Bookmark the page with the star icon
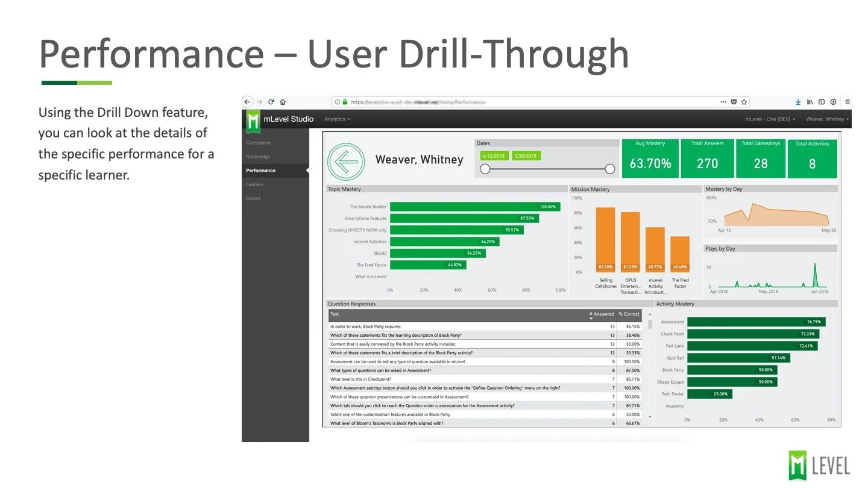The height and width of the screenshot is (488, 868). pos(744,102)
